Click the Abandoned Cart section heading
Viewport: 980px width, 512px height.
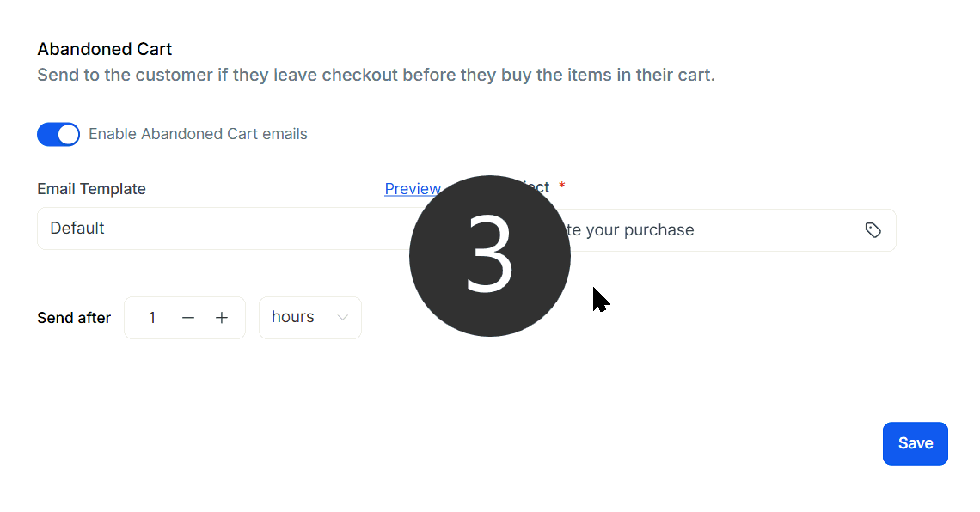pyautogui.click(x=105, y=49)
